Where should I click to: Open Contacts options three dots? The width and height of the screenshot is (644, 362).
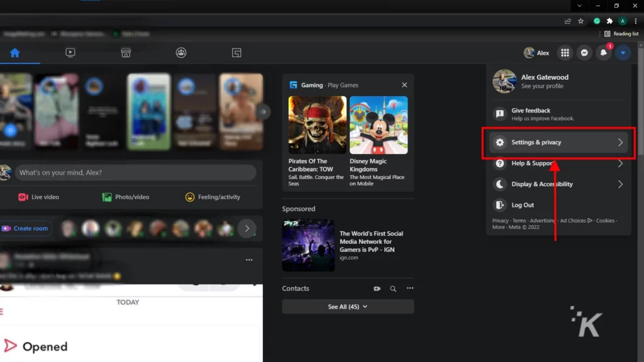tap(410, 288)
